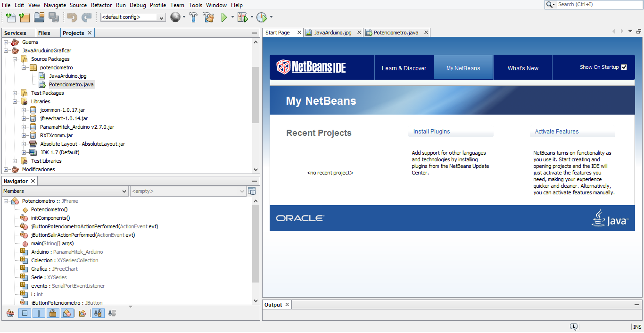The image size is (644, 333).
Task: Switch to the Potenciometro.java editor tab
Action: click(x=396, y=33)
